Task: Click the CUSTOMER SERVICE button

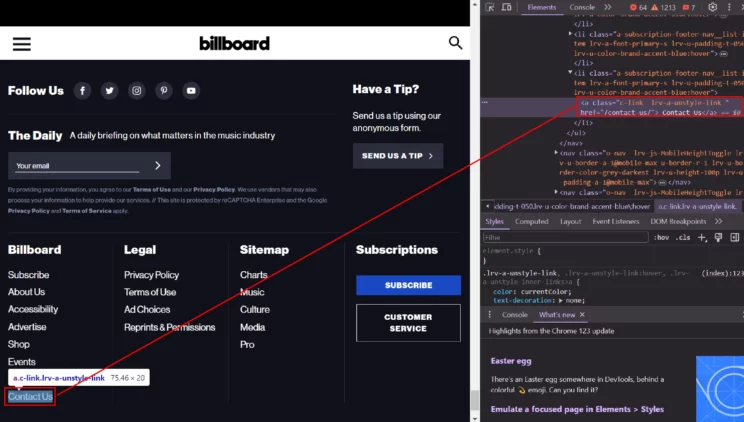Action: tap(408, 323)
